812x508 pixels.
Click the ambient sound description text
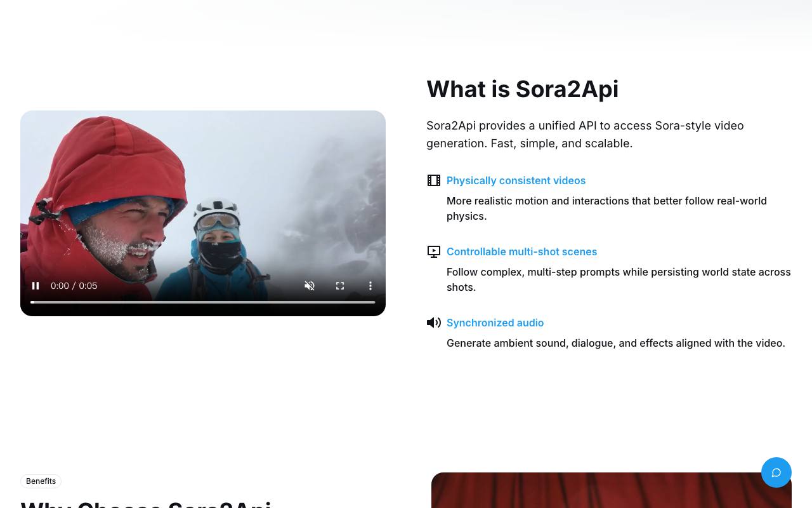(x=615, y=343)
